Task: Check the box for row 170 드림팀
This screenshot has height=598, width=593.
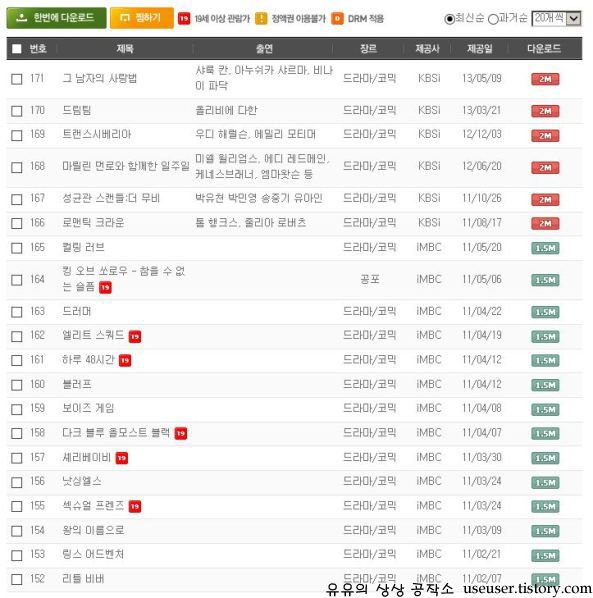Action: click(x=17, y=111)
